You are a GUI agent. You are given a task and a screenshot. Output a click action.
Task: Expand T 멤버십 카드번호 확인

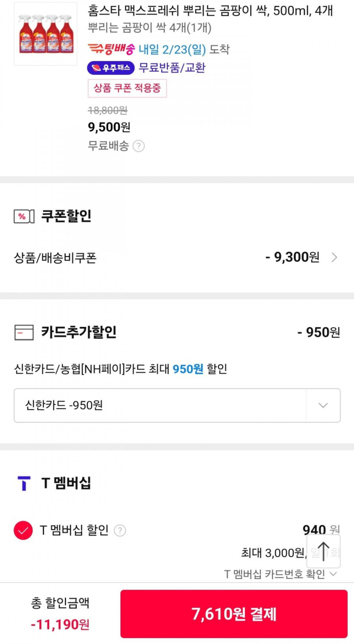(x=280, y=574)
